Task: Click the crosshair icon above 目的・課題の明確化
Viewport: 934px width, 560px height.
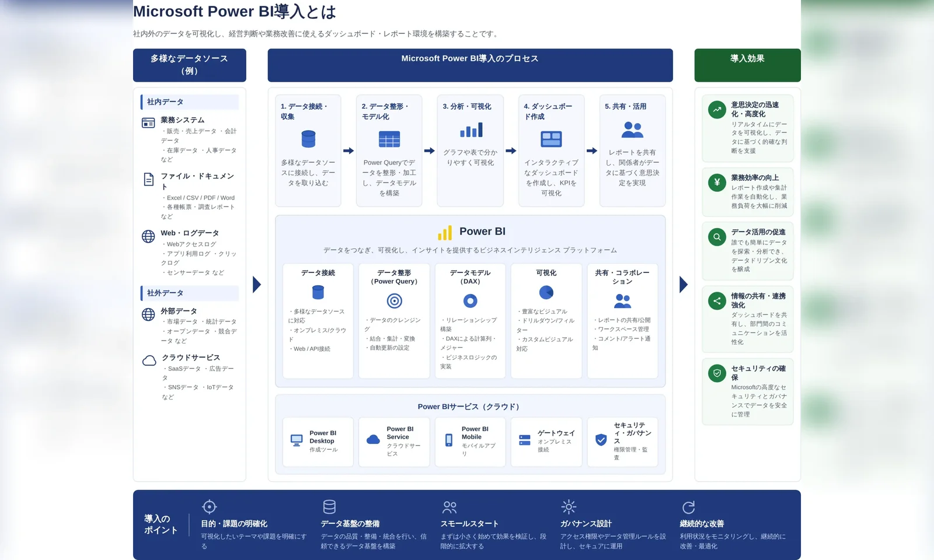Action: point(209,507)
